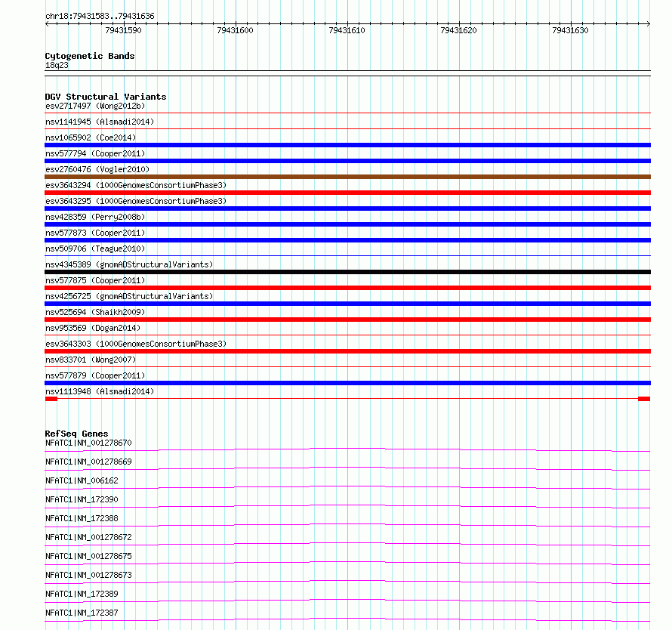Open variant nsv953569 (Dogan2014)

click(93, 328)
